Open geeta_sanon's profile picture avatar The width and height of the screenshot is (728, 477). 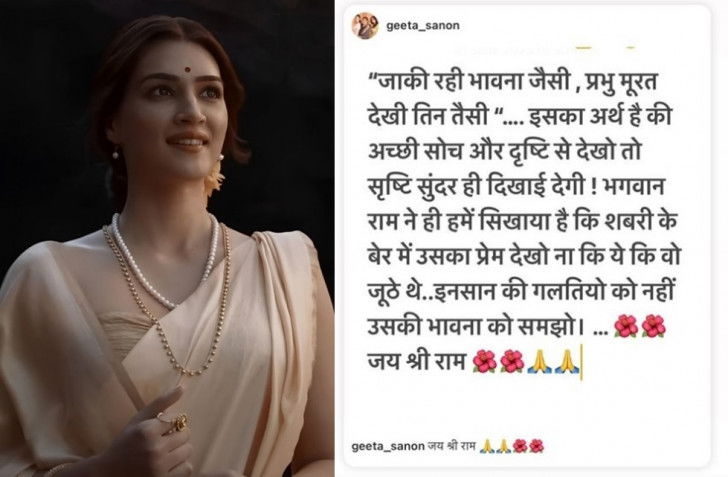(x=365, y=26)
